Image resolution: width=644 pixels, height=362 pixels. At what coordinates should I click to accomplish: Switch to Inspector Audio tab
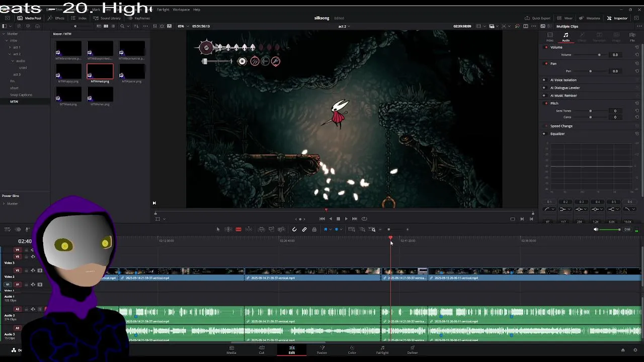pos(566,37)
